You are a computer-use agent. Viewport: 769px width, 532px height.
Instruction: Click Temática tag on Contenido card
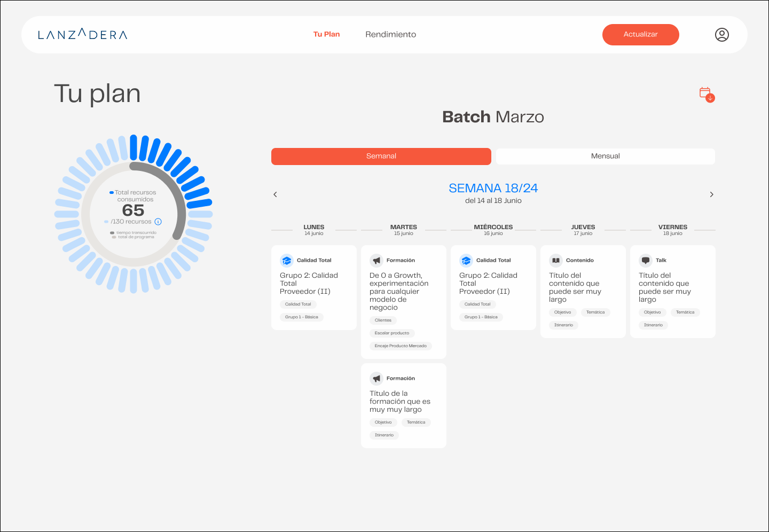(x=595, y=312)
